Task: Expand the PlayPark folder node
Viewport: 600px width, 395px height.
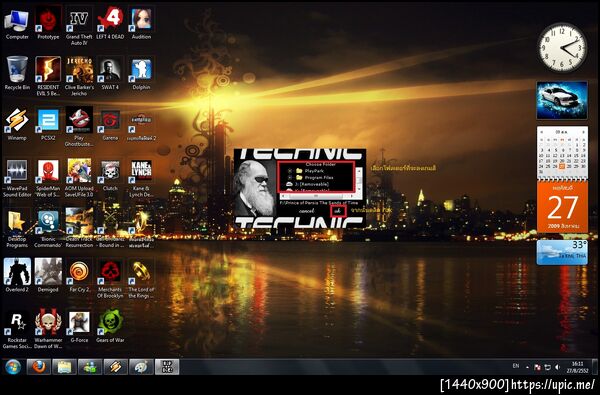Action: [x=290, y=171]
